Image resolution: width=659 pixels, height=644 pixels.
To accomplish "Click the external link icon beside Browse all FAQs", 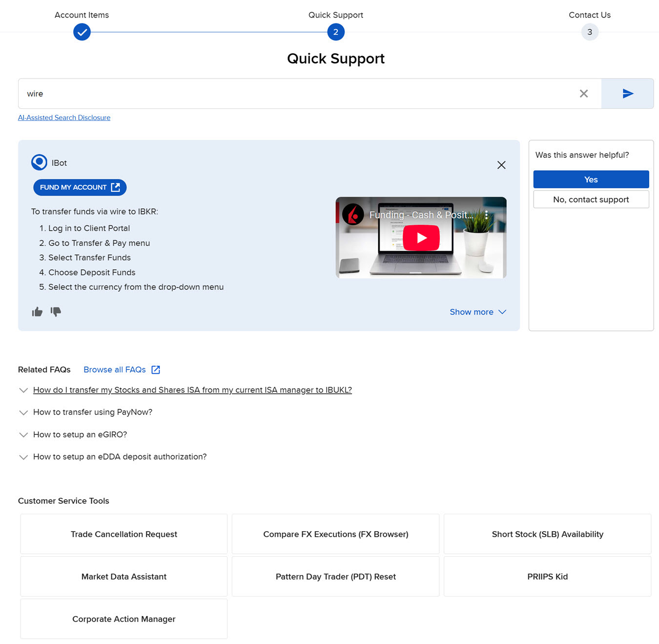I will coord(155,369).
